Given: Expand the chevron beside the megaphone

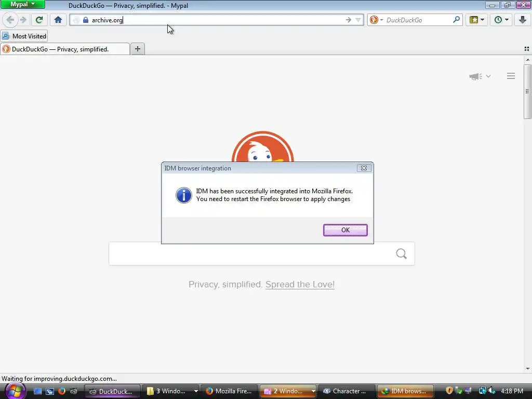Looking at the screenshot, I should click(x=488, y=76).
